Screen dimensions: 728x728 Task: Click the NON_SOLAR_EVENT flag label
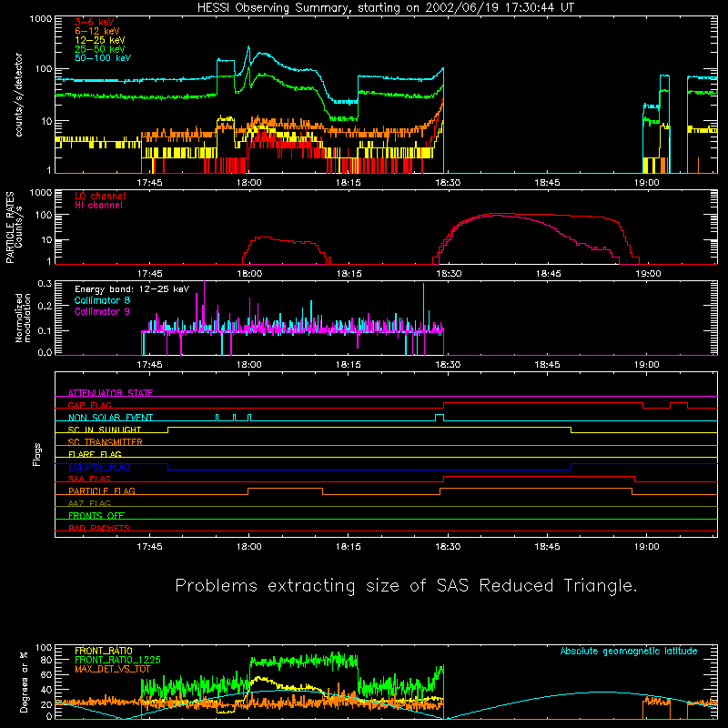coord(110,418)
